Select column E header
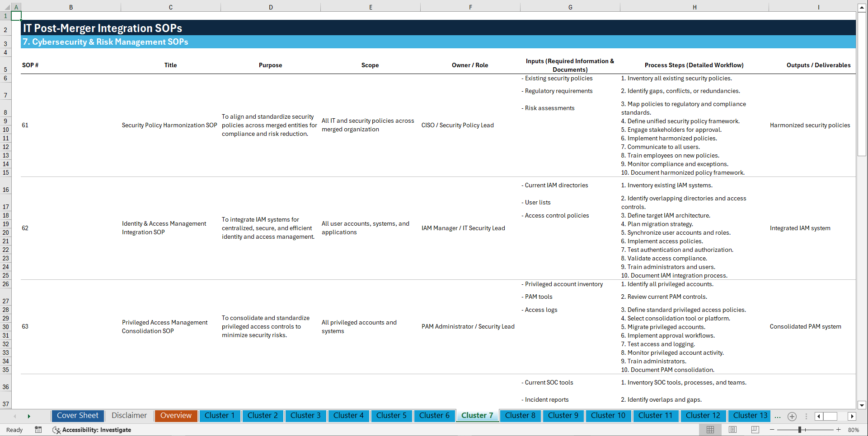868x436 pixels. [x=370, y=7]
